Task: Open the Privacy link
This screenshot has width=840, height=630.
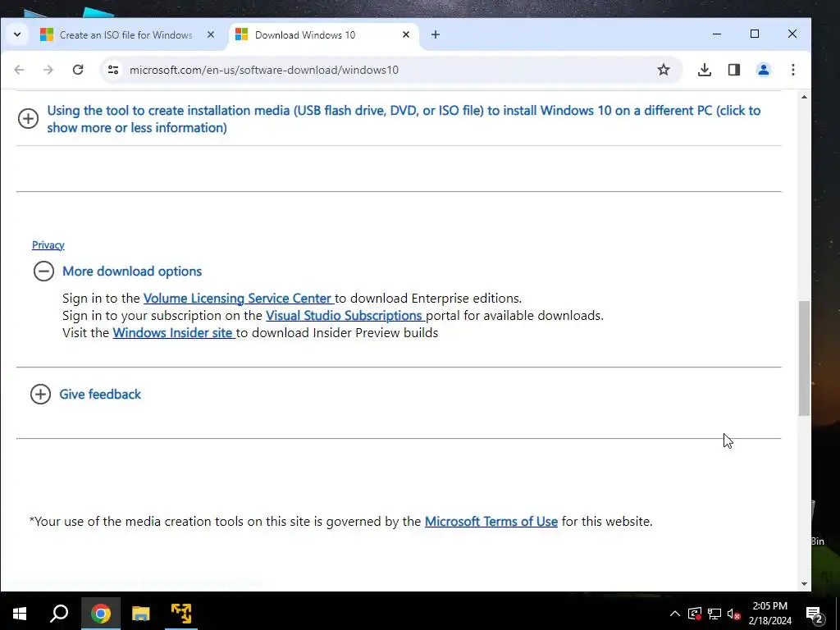Action: pyautogui.click(x=48, y=245)
